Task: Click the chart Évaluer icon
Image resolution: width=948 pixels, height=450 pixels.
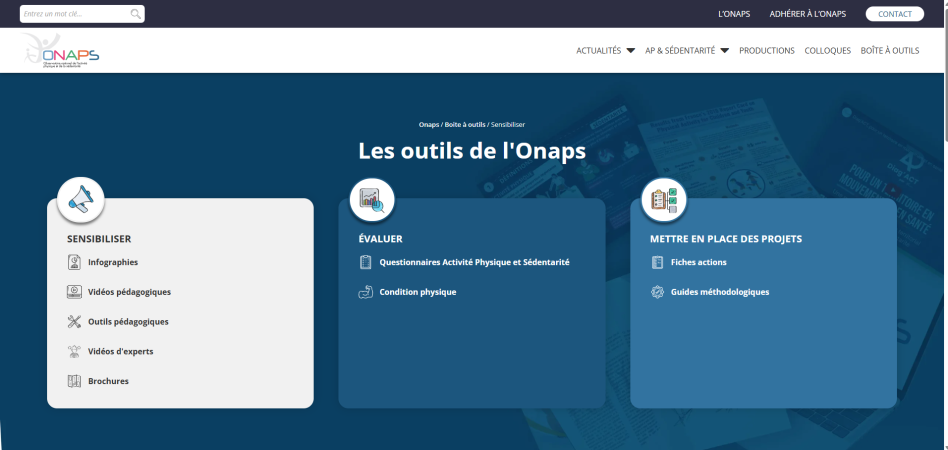Action: [372, 199]
